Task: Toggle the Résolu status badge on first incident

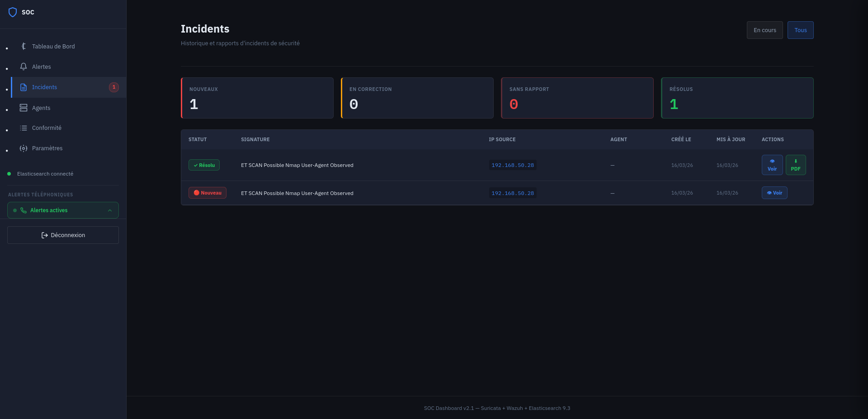Action: pos(204,165)
